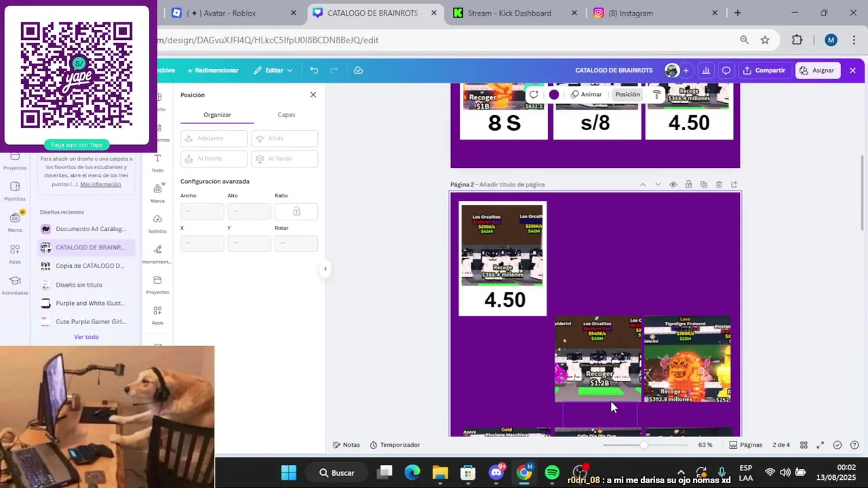Switch to the Organizar tab
Viewport: 868px width, 488px height.
pos(217,115)
